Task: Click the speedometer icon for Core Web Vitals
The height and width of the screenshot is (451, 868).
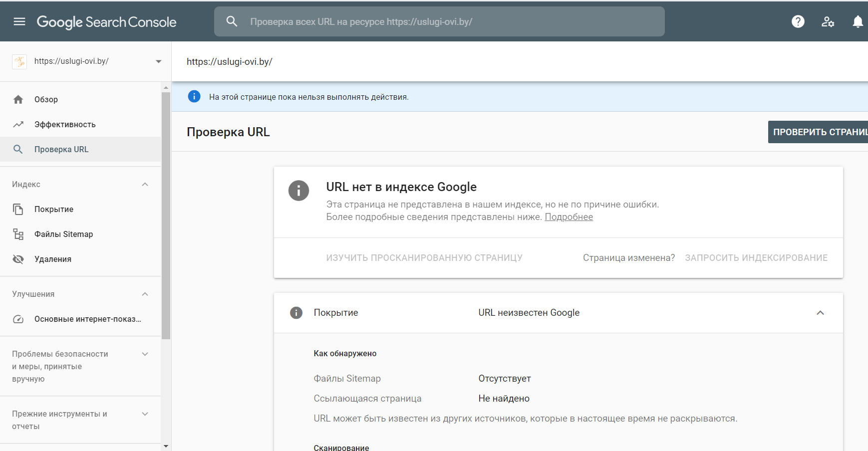Action: (x=18, y=319)
